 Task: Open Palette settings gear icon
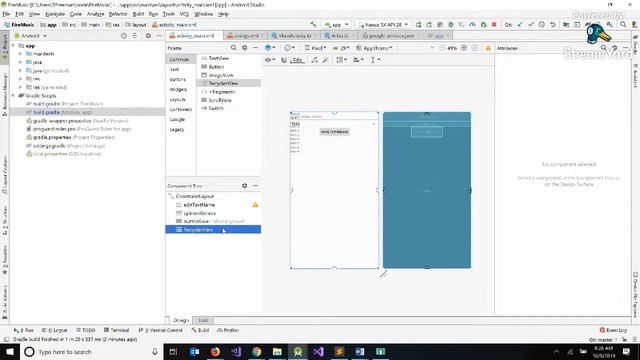pos(244,48)
